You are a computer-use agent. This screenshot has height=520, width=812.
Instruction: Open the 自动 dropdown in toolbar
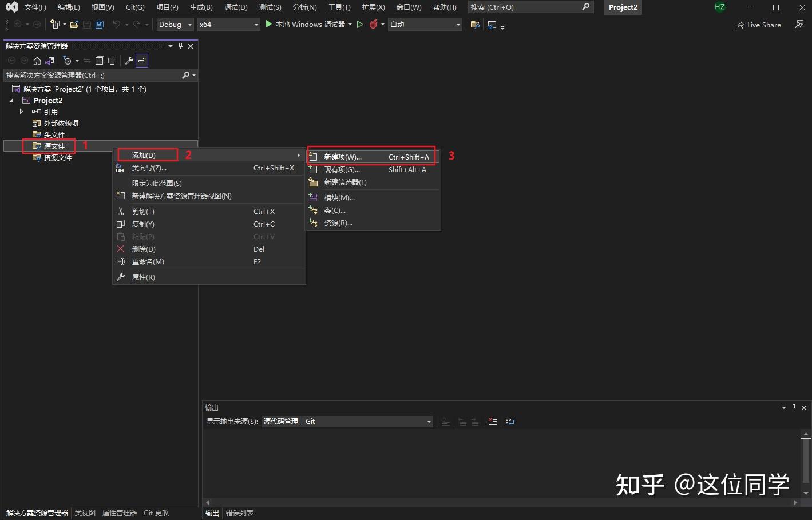click(425, 25)
